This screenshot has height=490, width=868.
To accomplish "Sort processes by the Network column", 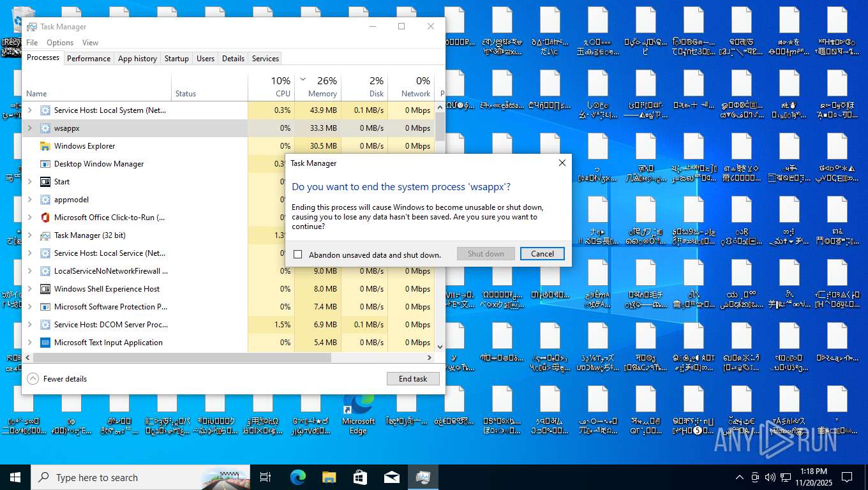I will 411,87.
